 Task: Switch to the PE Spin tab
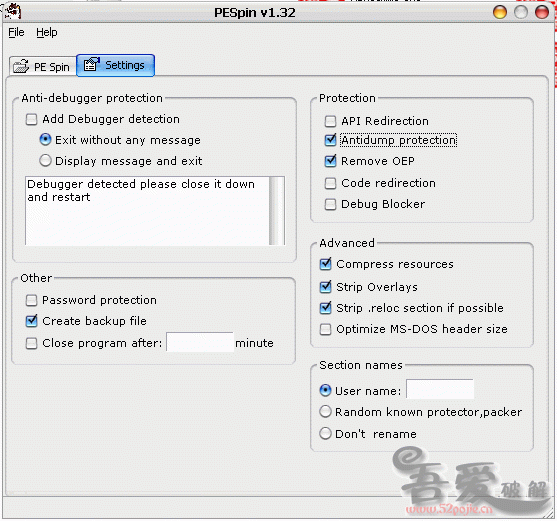point(42,66)
